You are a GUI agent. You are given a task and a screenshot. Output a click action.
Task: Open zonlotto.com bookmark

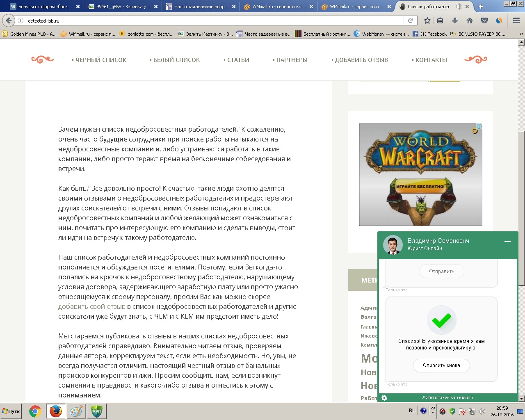point(146,34)
